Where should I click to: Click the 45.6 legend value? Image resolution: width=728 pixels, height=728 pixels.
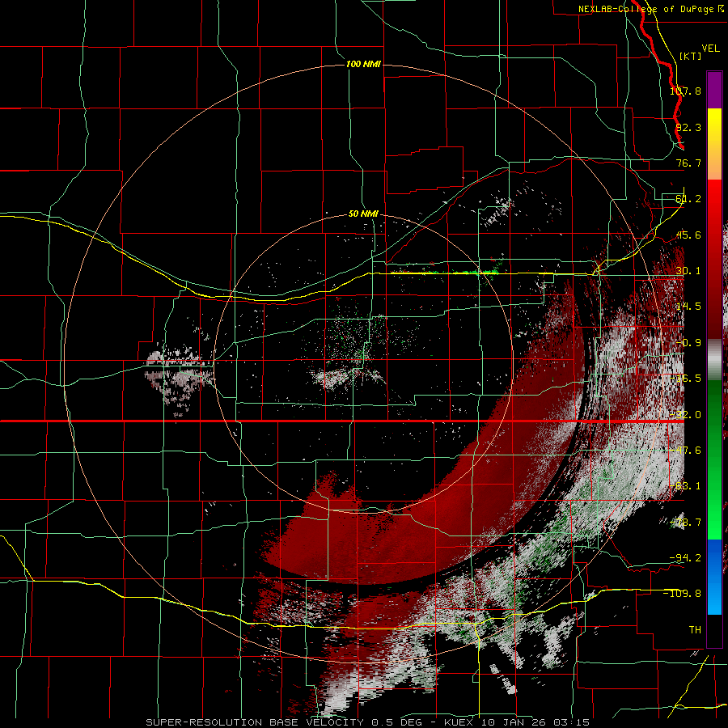(688, 235)
